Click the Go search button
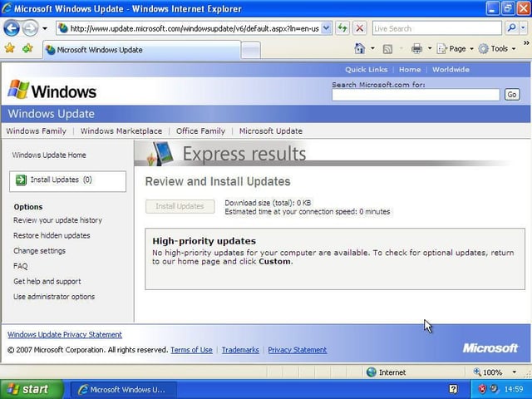 [512, 94]
